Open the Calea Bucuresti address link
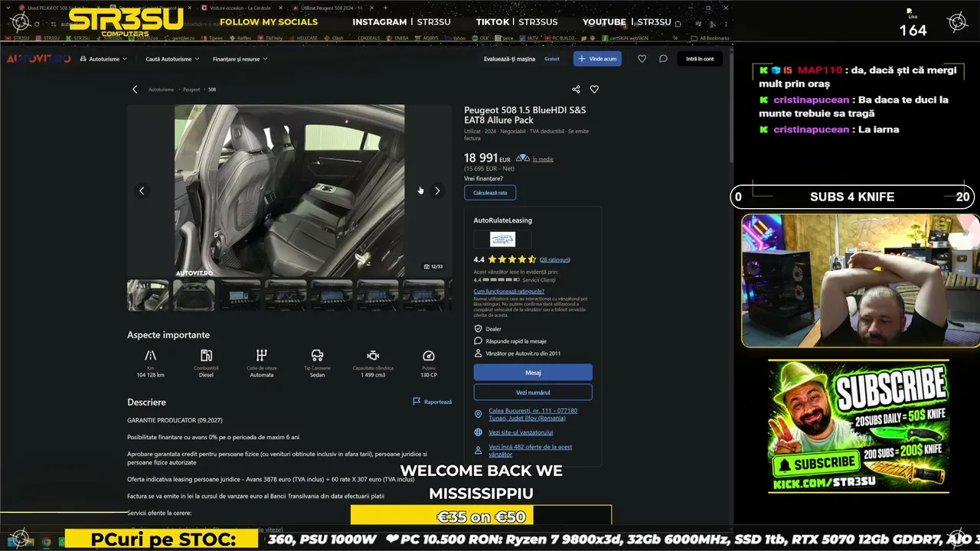 point(533,414)
